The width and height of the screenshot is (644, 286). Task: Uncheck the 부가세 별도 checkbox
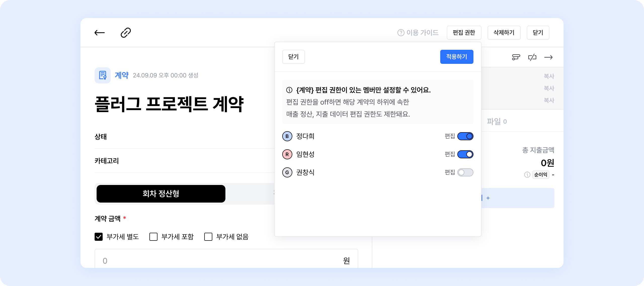click(99, 237)
